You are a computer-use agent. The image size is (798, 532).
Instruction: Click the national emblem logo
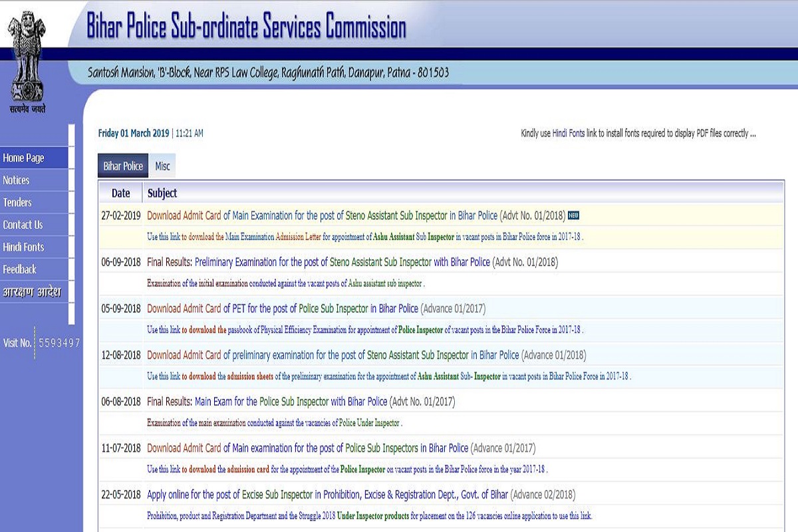pos(27,61)
